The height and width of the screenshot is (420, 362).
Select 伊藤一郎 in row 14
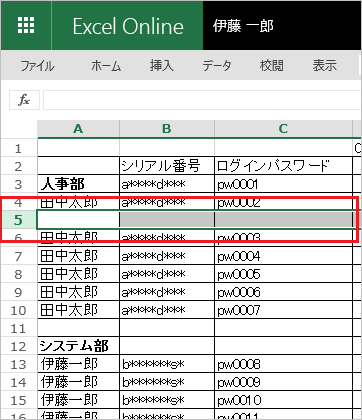pyautogui.click(x=78, y=382)
